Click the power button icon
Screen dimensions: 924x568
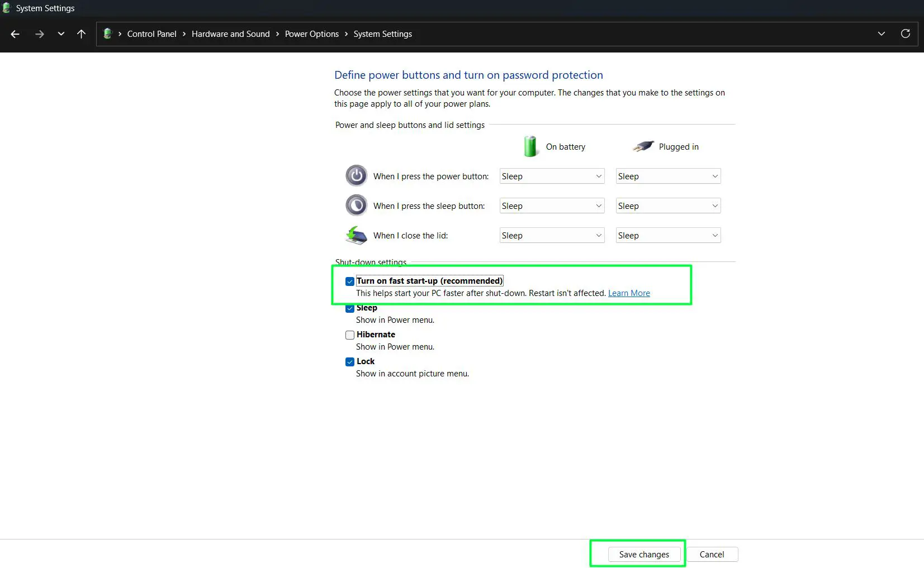tap(356, 175)
